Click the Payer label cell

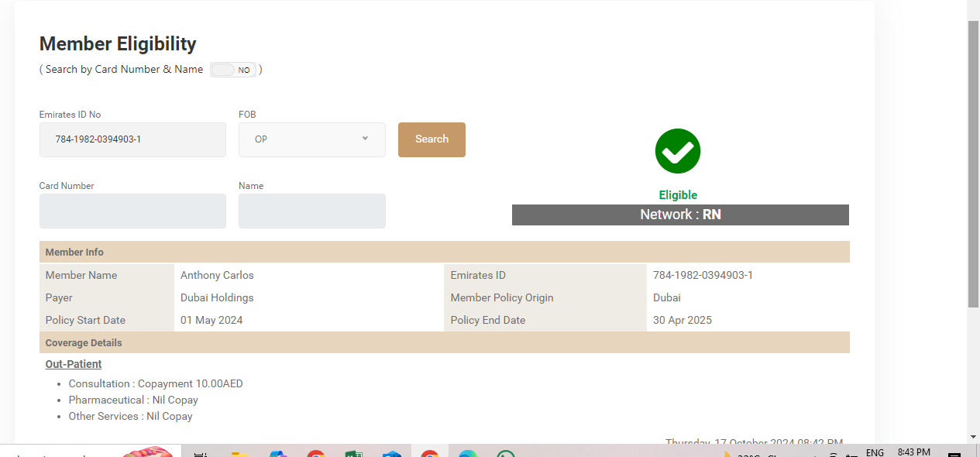[x=107, y=297]
